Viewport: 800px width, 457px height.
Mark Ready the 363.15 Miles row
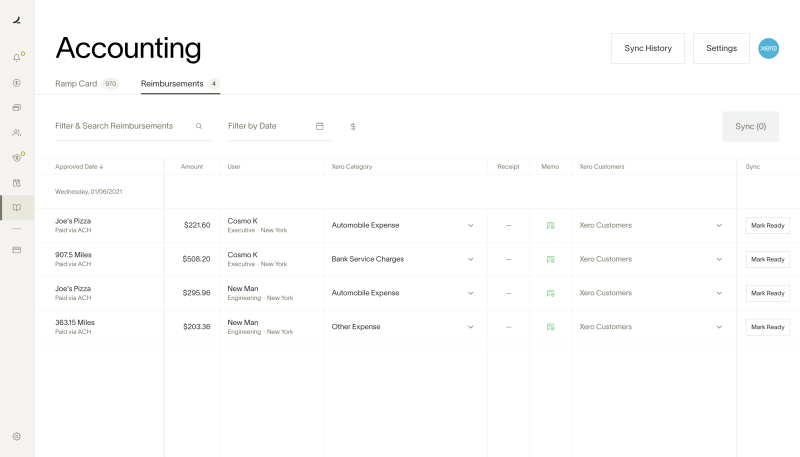point(767,327)
